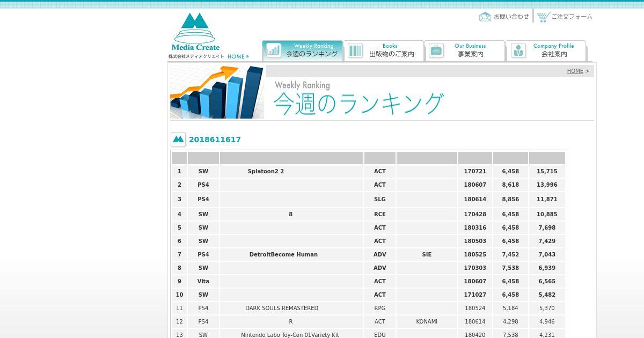The image size is (644, 338).
Task: Click the 180525 release date cell
Action: pyautogui.click(x=475, y=254)
